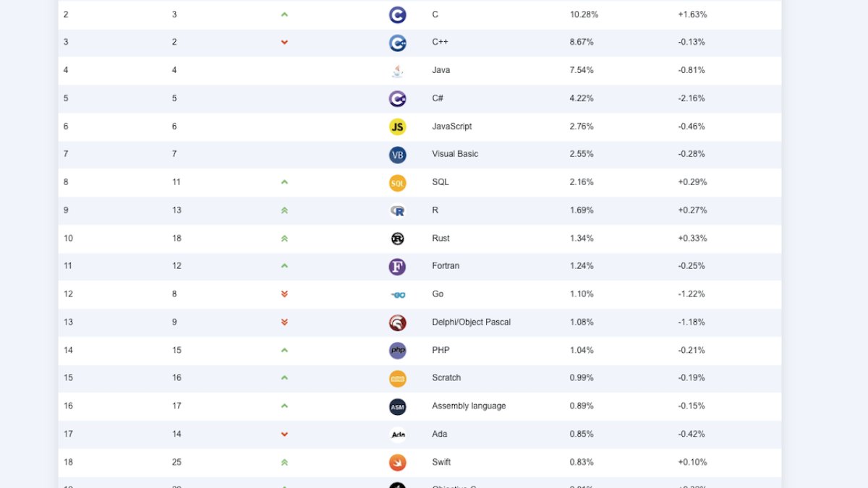
Task: Click the Visual Basic VB logo
Action: 397,155
